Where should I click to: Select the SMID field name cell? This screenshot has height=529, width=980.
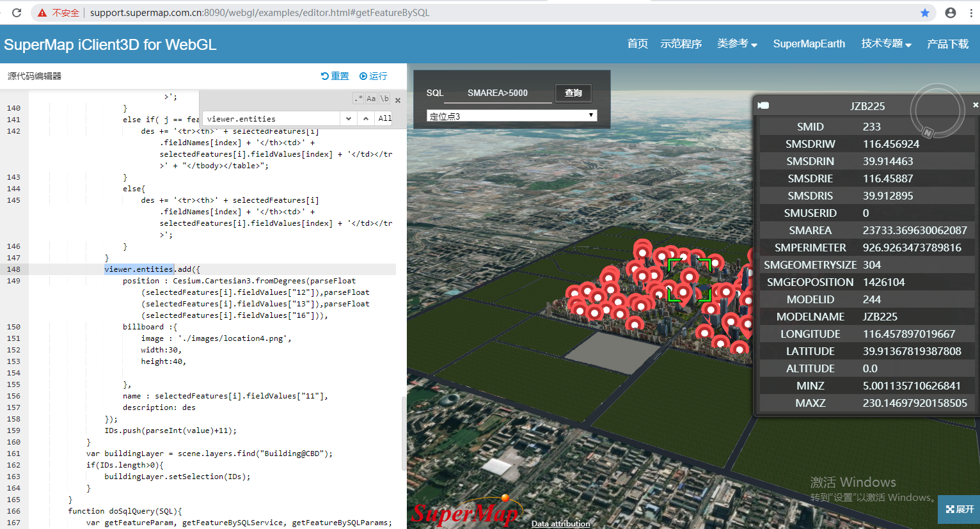point(810,127)
